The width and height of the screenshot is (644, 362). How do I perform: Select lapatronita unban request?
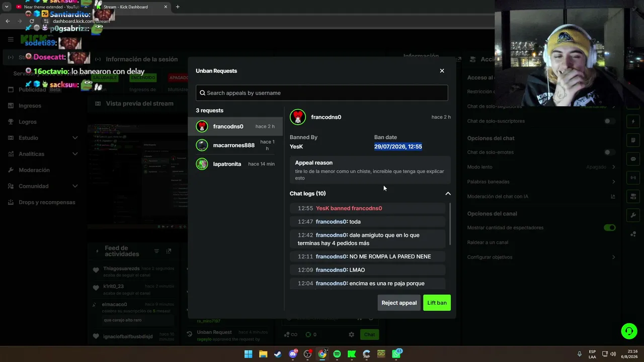[235, 164]
